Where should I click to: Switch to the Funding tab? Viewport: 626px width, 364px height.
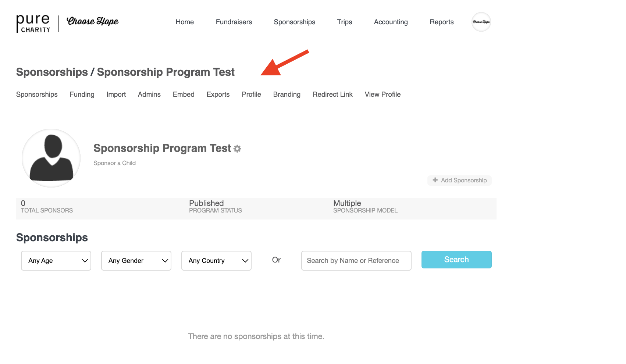82,94
